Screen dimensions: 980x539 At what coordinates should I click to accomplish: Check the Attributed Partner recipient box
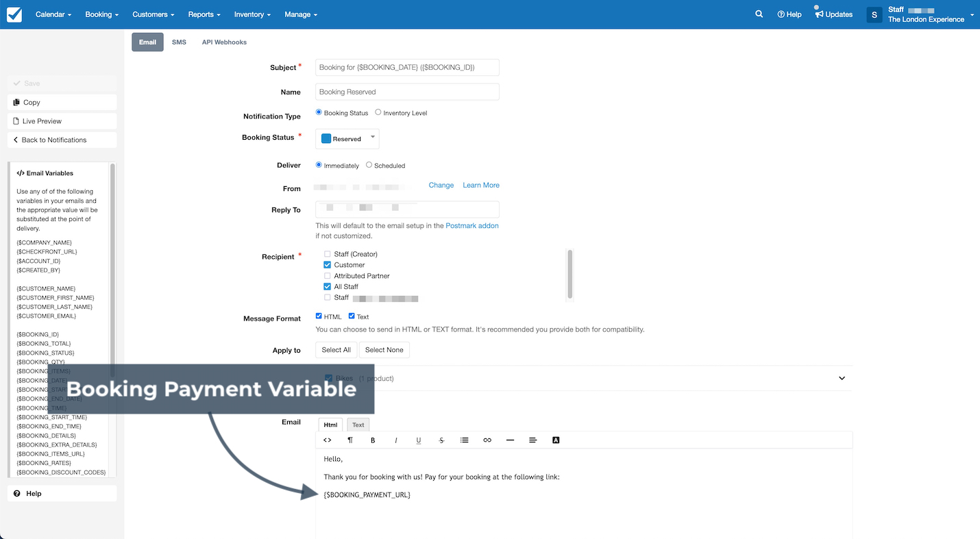(327, 275)
